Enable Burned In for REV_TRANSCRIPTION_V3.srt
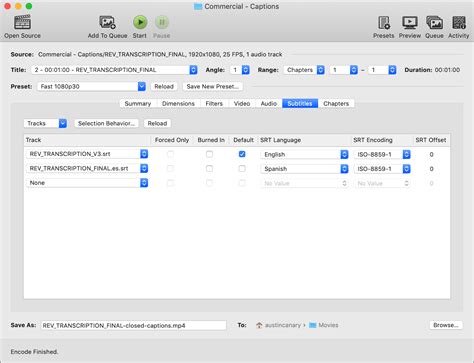Screen dimensions: 474x363 [209, 154]
